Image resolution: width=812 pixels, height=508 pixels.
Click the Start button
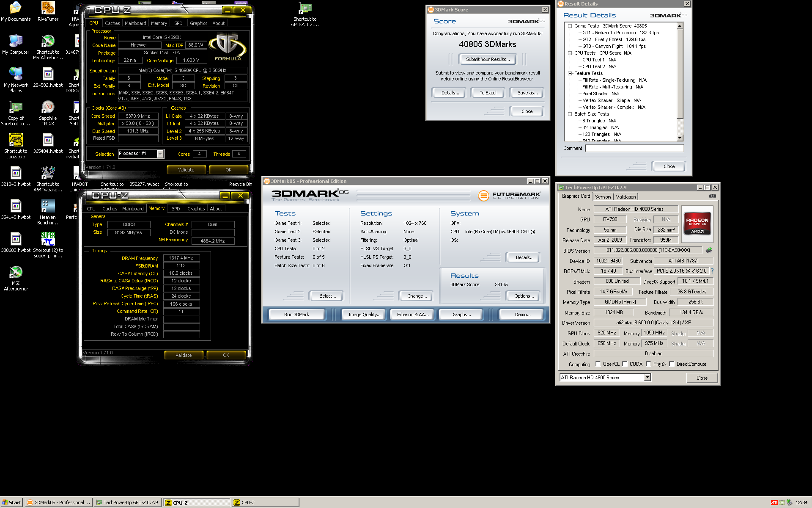[11, 502]
